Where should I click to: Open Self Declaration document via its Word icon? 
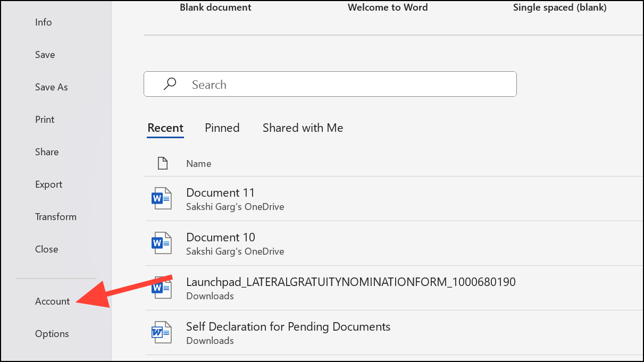[162, 332]
